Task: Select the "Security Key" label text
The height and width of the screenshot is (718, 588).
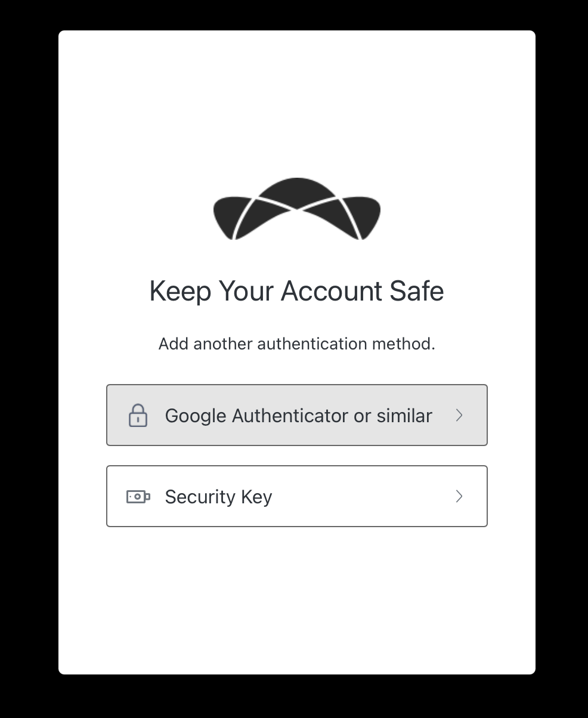Action: [218, 497]
